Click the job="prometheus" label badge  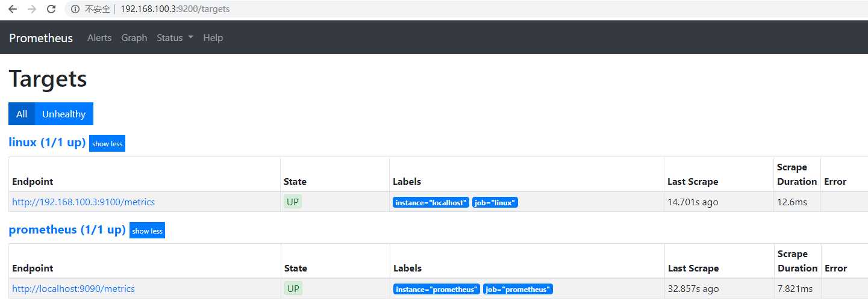pos(518,290)
